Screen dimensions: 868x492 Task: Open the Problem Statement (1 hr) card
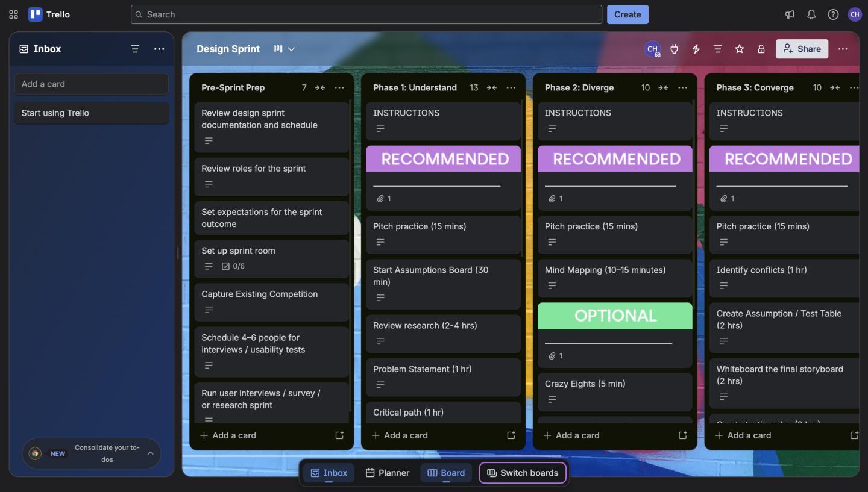pyautogui.click(x=443, y=377)
